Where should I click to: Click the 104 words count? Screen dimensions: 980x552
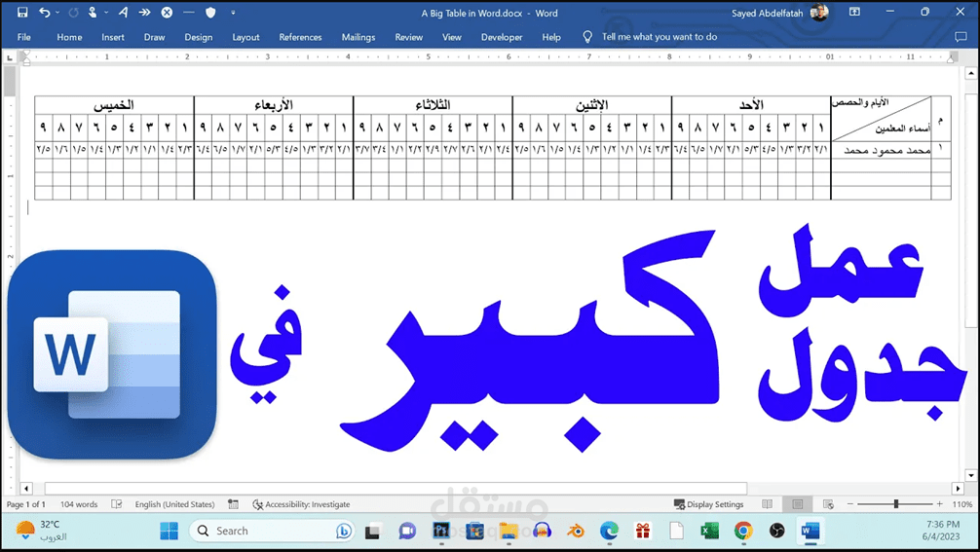tap(79, 504)
